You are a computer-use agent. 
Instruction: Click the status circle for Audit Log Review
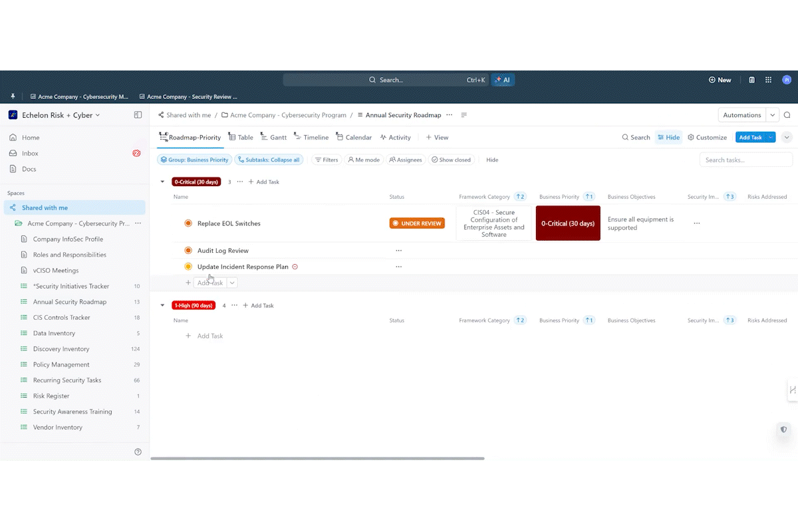pos(188,251)
